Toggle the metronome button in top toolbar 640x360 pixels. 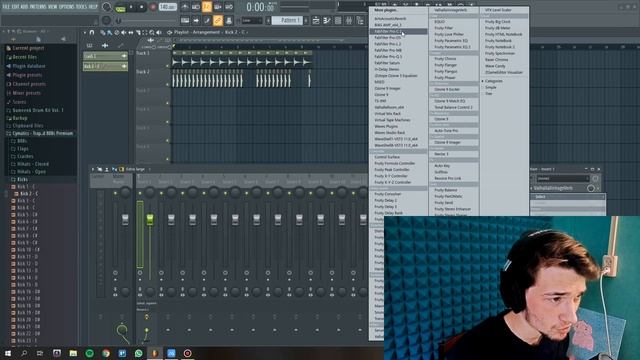pyautogui.click(x=185, y=7)
